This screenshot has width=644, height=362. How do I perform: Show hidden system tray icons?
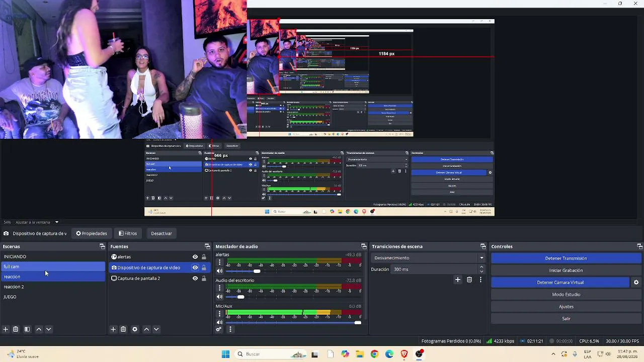point(553,354)
